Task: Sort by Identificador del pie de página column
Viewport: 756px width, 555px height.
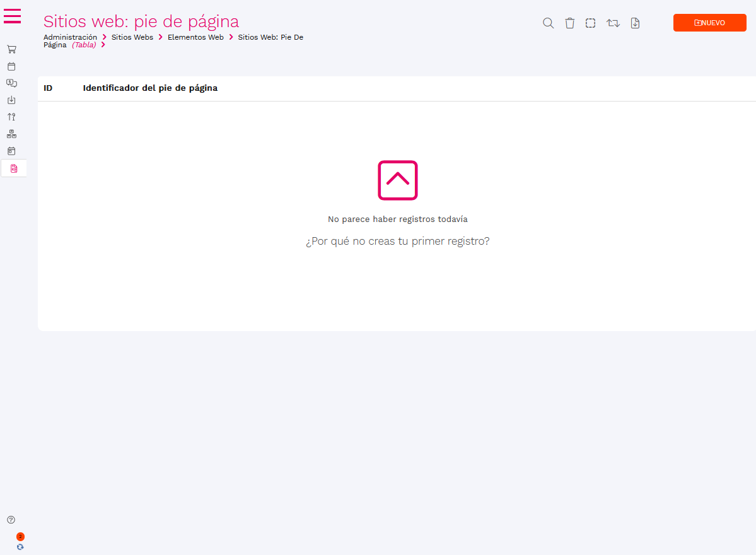Action: tap(150, 88)
